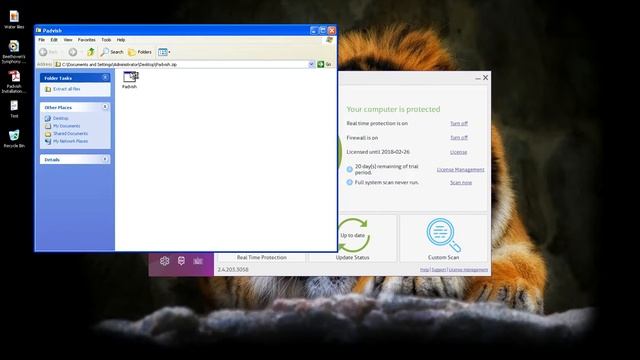Viewport: 640px width, 360px height.
Task: Collapse the Other Places panel
Action: click(x=105, y=107)
